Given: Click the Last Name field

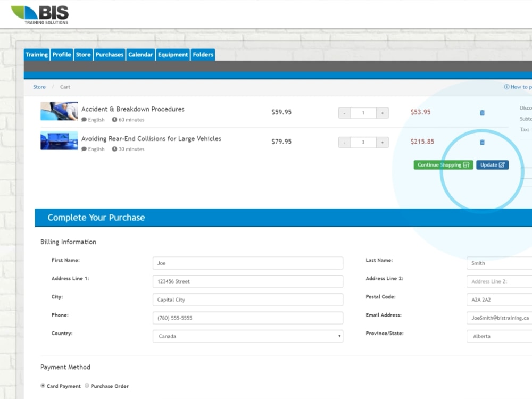Looking at the screenshot, I should click(499, 263).
